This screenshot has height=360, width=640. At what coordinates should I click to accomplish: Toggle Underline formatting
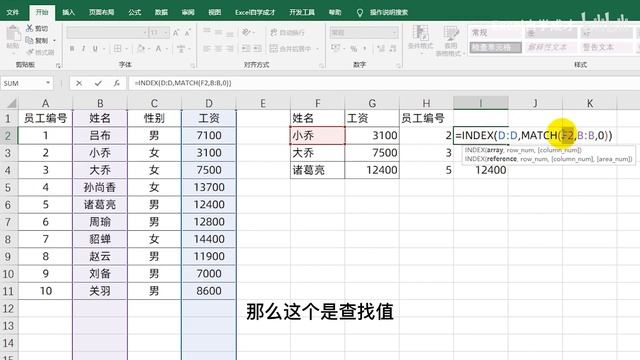click(95, 49)
